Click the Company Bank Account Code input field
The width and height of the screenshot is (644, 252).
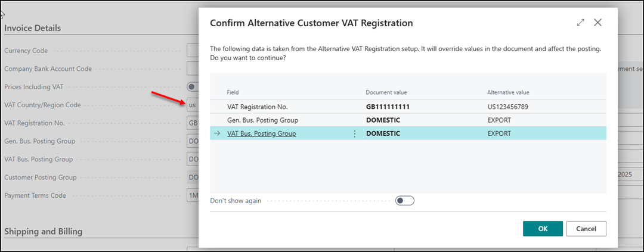coord(193,69)
